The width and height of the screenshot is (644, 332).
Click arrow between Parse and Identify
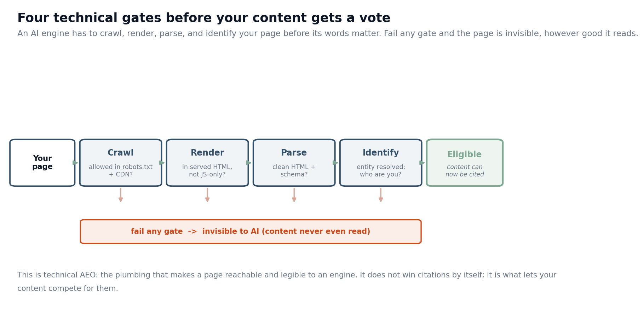coord(335,163)
